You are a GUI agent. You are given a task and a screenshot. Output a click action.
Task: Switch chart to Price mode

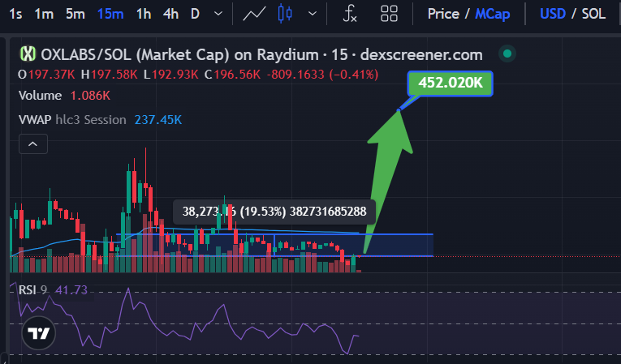(x=443, y=15)
